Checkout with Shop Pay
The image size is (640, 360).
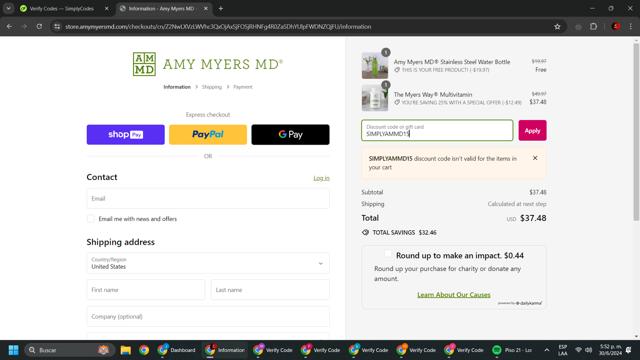click(125, 135)
